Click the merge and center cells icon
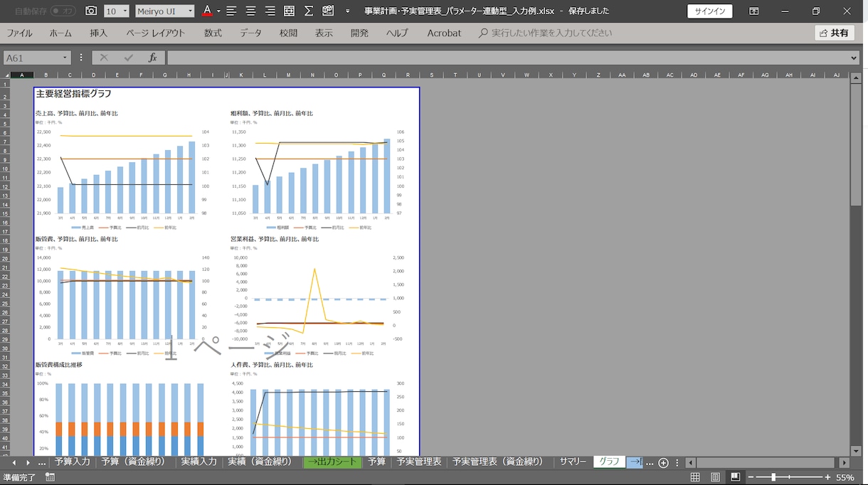Viewport: 868px width, 485px height. pyautogui.click(x=289, y=11)
